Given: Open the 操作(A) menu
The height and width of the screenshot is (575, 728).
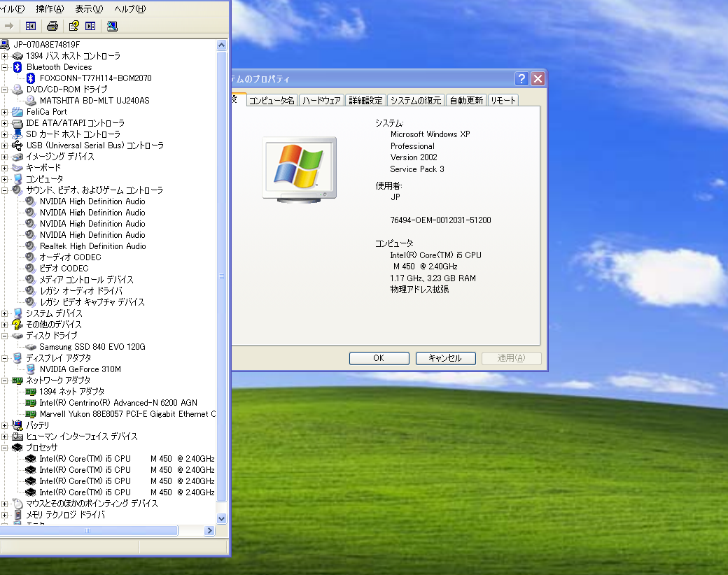Looking at the screenshot, I should (50, 9).
